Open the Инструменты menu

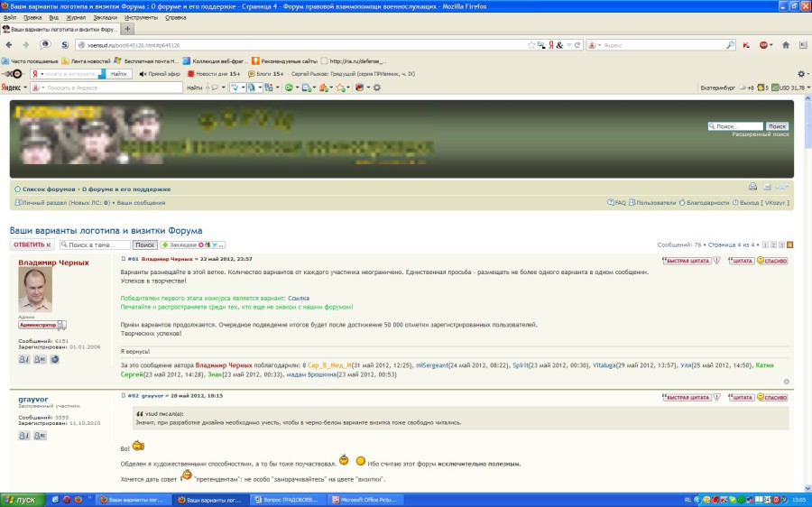(x=140, y=17)
